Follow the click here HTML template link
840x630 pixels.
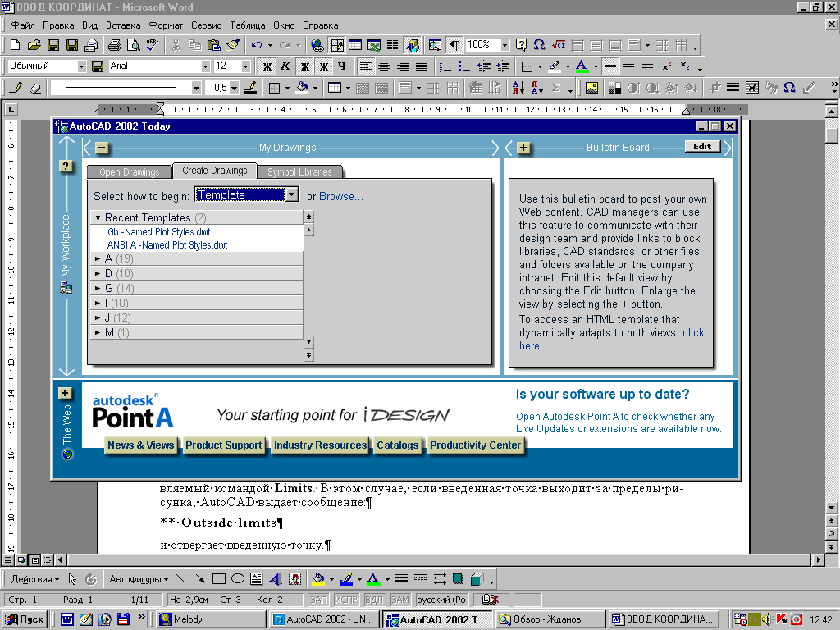click(611, 339)
